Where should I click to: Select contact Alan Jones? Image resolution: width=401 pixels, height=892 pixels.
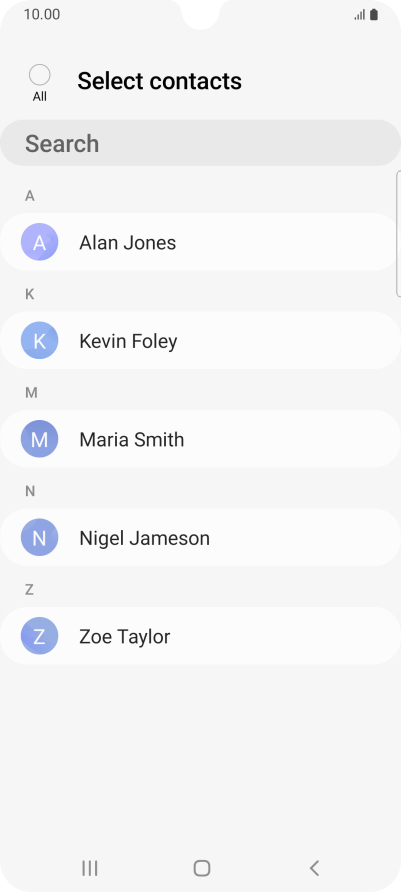(x=200, y=242)
